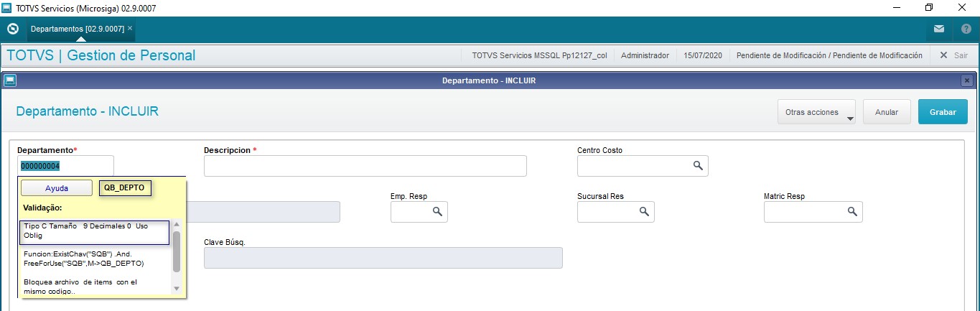Click the 'Funcion:ExistChav' validation text
The height and width of the screenshot is (311, 980).
(x=84, y=259)
